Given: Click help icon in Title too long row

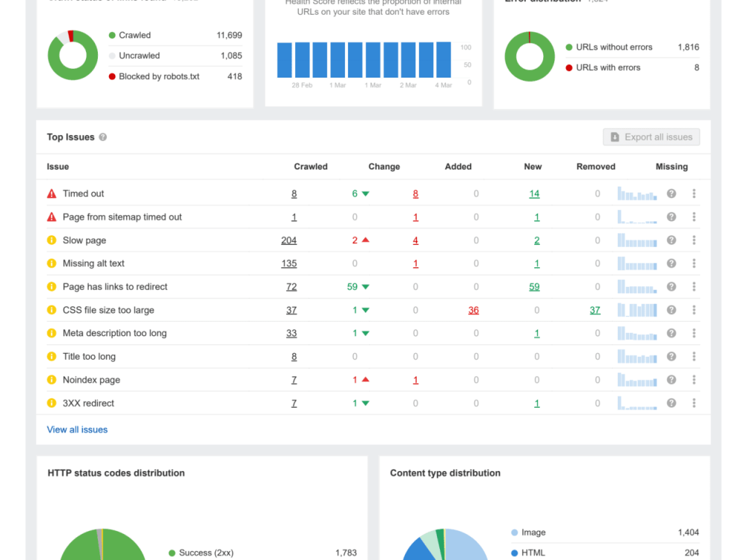Looking at the screenshot, I should [672, 356].
